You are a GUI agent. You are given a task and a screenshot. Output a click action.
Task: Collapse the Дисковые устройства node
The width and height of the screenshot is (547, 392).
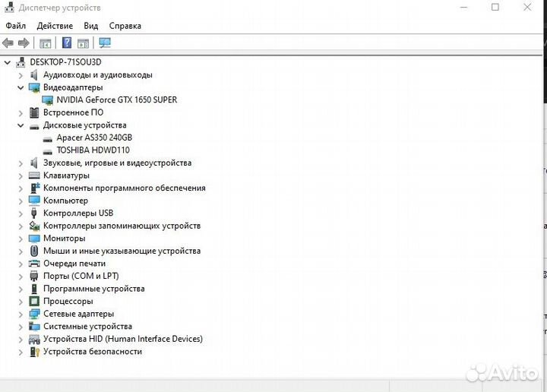[x=21, y=125]
